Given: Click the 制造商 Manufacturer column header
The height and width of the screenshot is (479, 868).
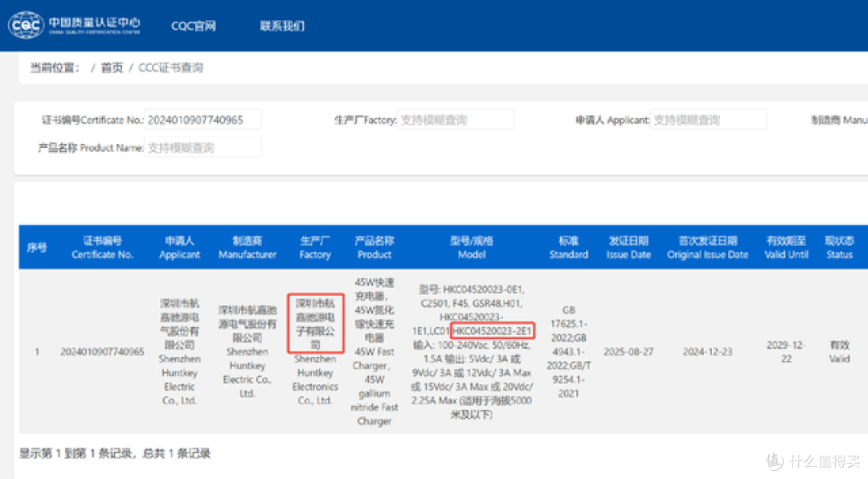Looking at the screenshot, I should tap(248, 248).
